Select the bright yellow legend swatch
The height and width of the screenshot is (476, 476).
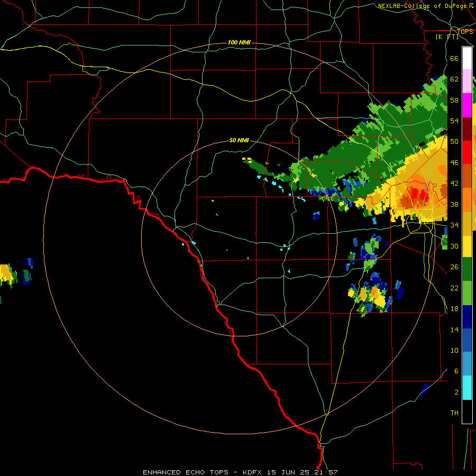tap(467, 246)
